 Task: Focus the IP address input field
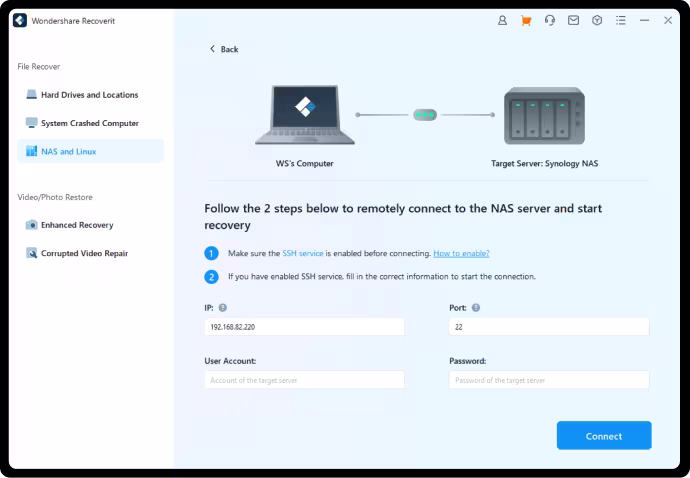(x=304, y=327)
